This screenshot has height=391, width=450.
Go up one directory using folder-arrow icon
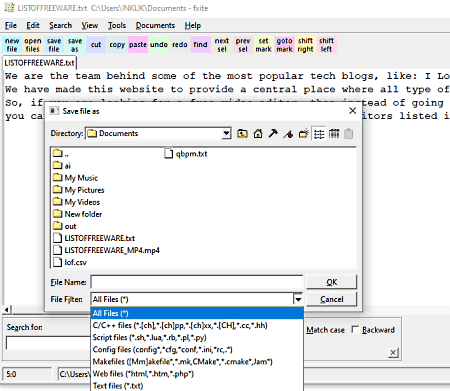242,134
